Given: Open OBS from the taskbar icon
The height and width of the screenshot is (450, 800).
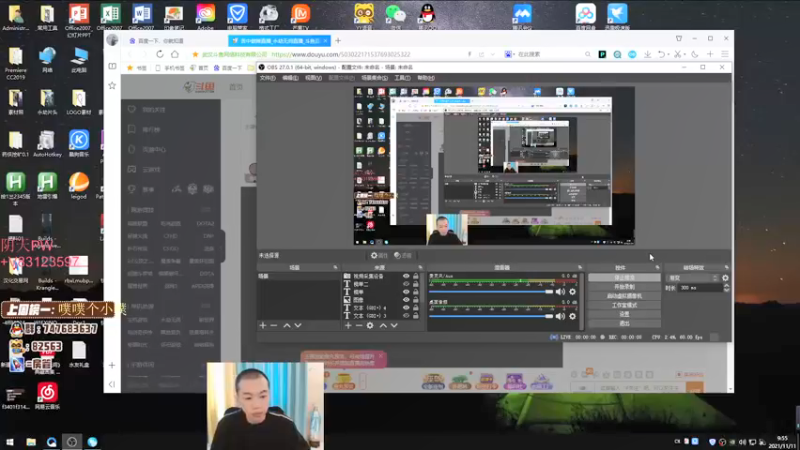Looking at the screenshot, I should pos(71,442).
